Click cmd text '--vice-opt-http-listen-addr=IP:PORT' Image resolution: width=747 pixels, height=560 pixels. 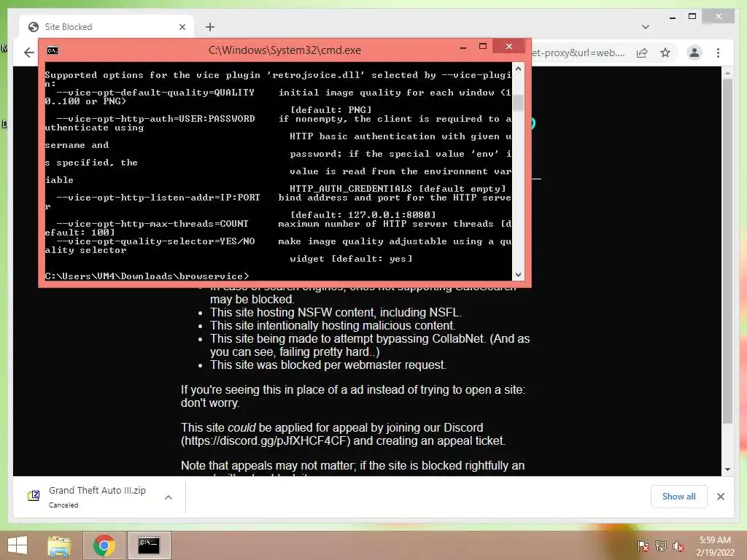(158, 198)
